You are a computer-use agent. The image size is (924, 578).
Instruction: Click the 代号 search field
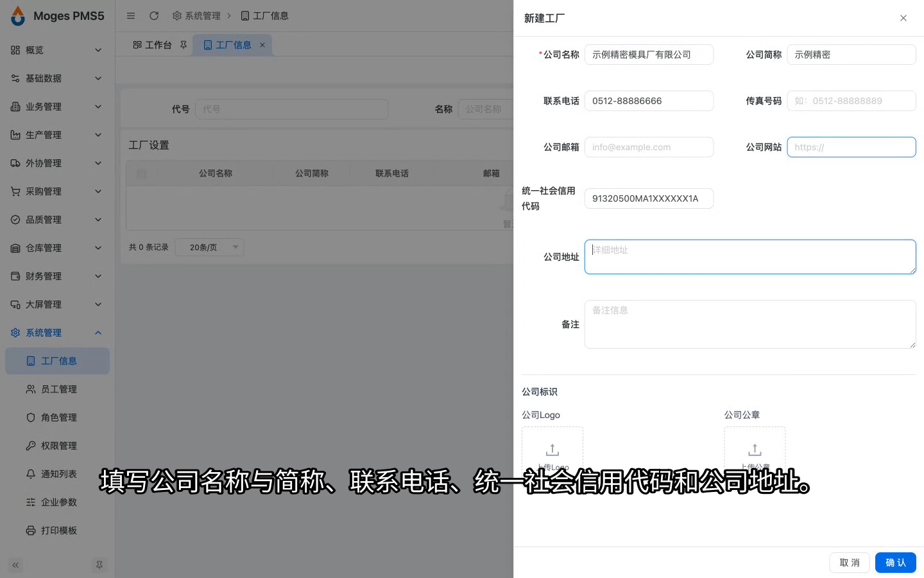coord(291,109)
